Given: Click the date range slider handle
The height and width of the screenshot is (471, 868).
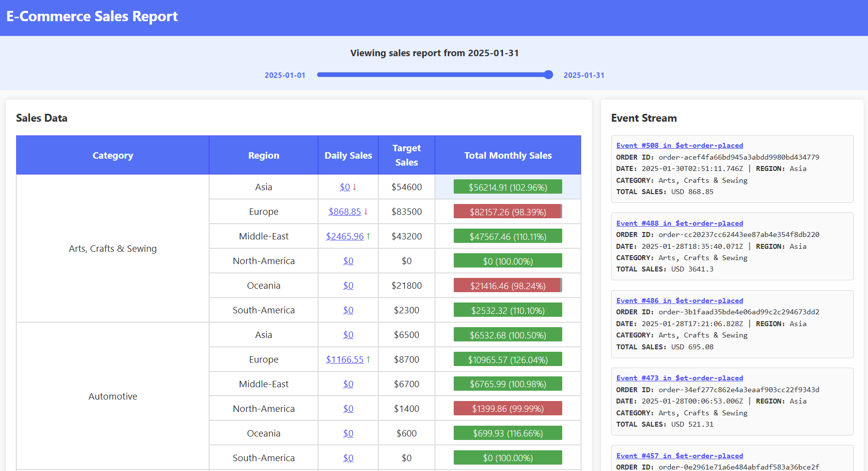Looking at the screenshot, I should point(547,75).
